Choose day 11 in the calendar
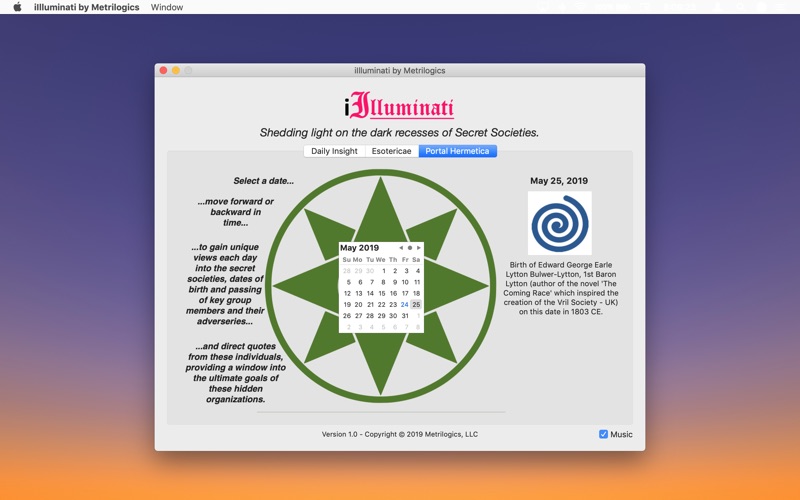800x500 pixels. [x=417, y=282]
